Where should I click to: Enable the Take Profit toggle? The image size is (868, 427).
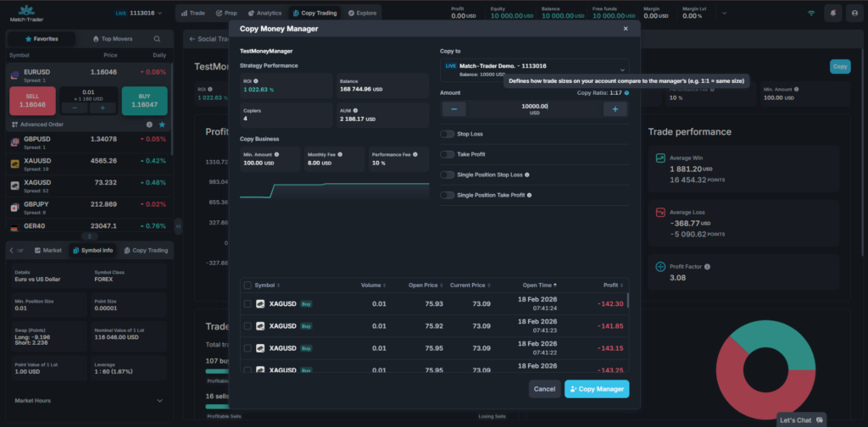coord(447,154)
